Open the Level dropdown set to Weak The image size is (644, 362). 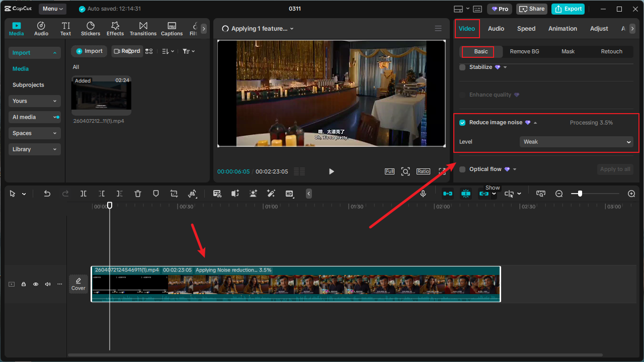[x=577, y=142]
